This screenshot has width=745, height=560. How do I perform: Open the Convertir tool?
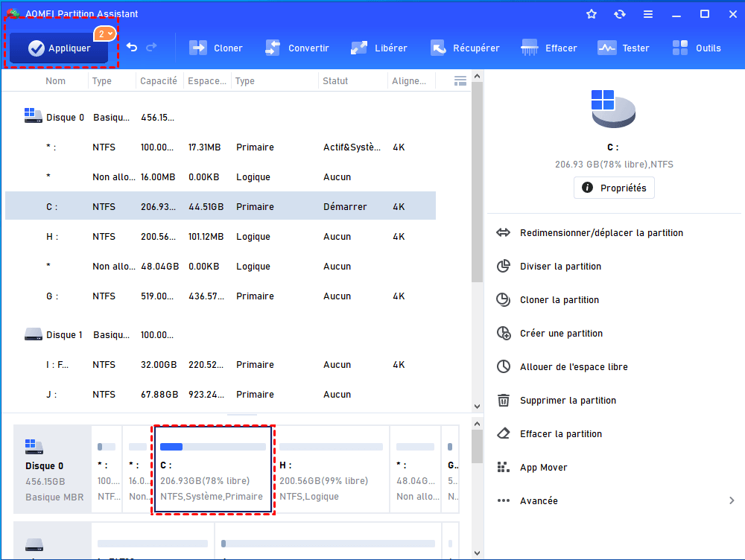pyautogui.click(x=297, y=48)
